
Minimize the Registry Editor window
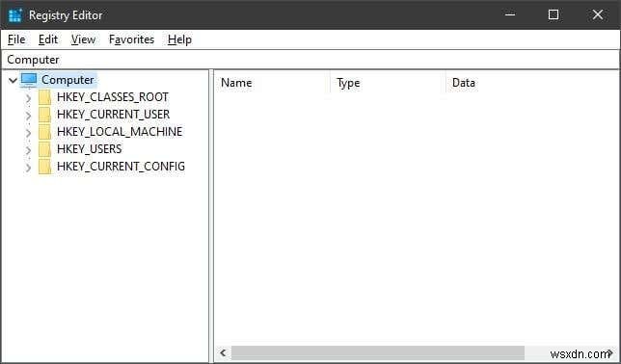coord(510,15)
